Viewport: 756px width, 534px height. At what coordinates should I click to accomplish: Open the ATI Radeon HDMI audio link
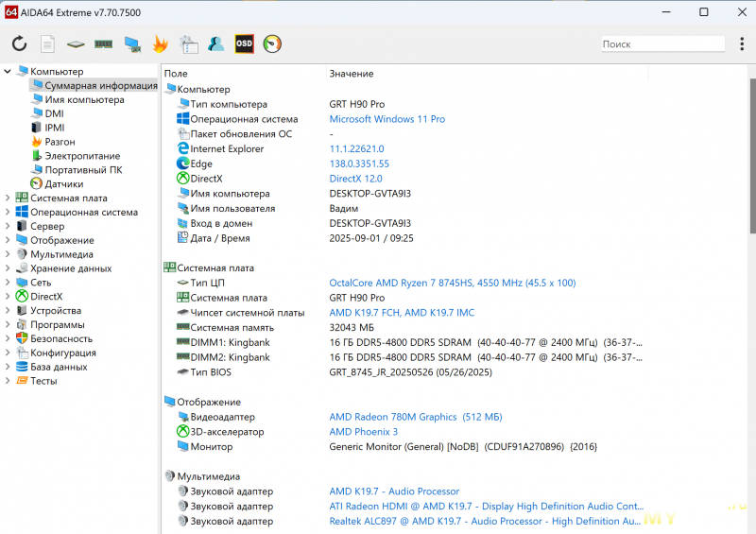click(487, 506)
